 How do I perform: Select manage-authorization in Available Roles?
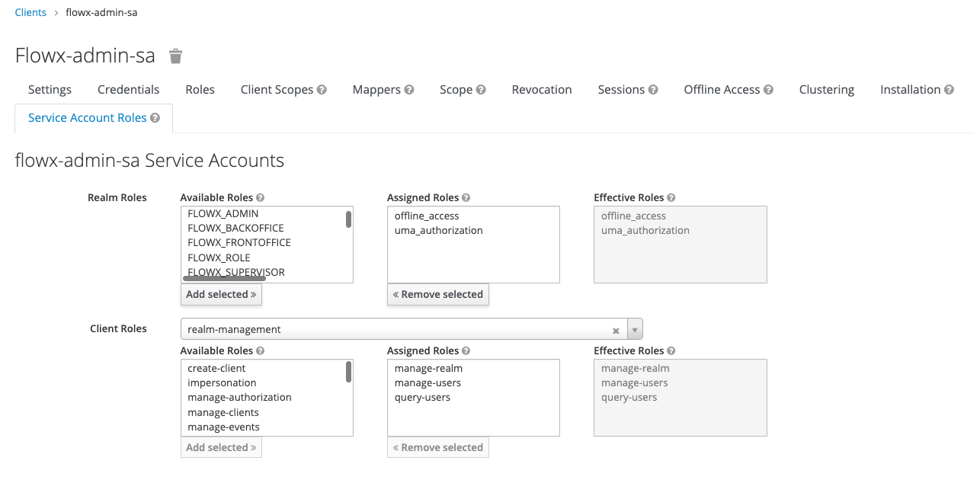239,397
